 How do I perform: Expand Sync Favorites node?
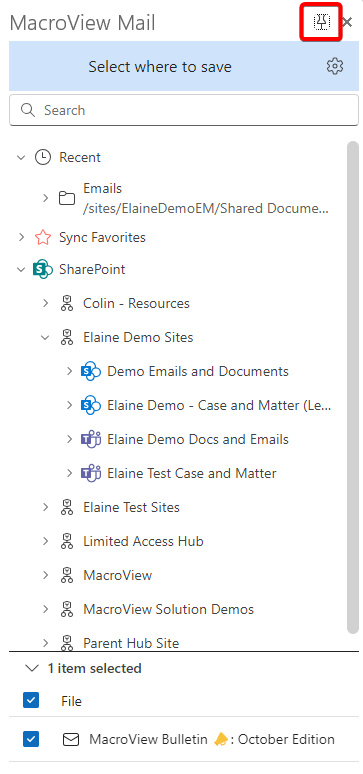pos(21,237)
